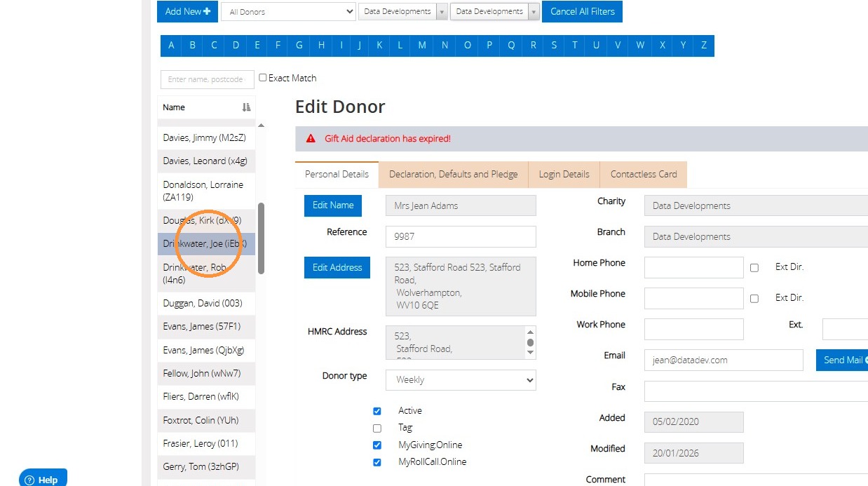
Task: Open the Login Details tab
Action: pos(564,175)
